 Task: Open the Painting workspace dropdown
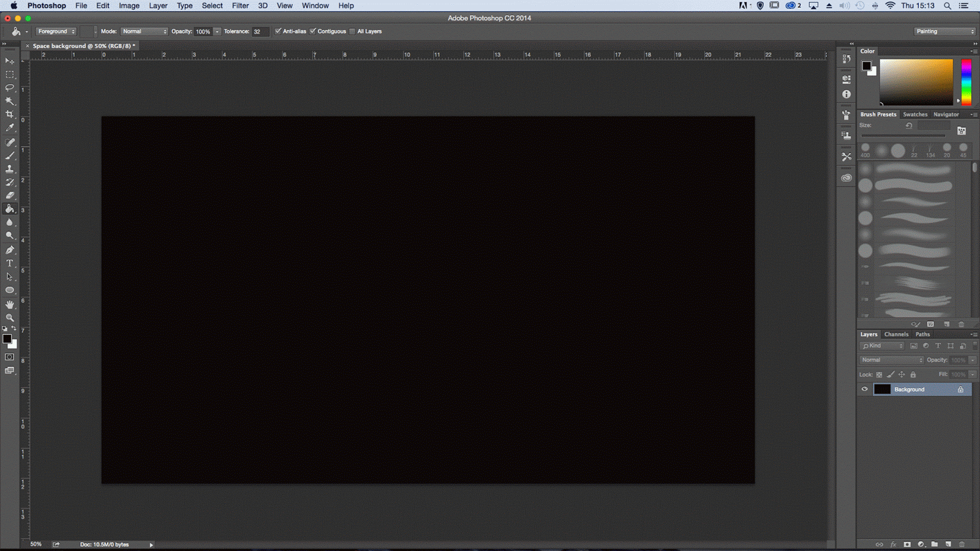(945, 31)
